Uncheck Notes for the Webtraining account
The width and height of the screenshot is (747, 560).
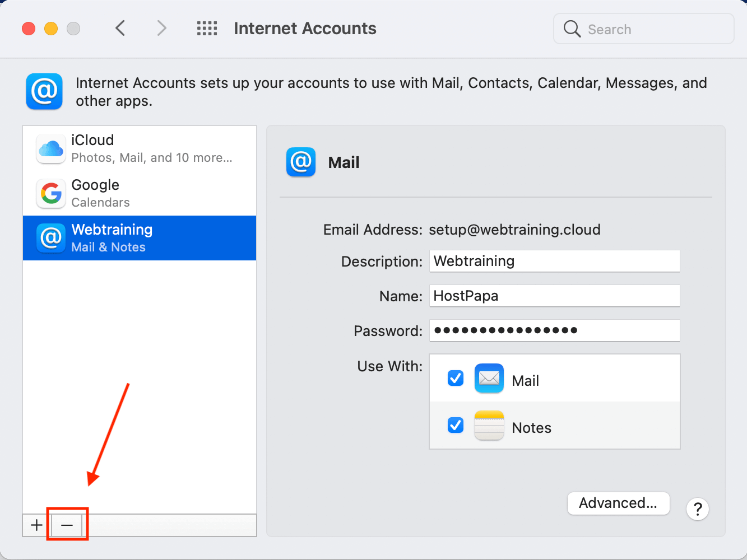pos(455,425)
